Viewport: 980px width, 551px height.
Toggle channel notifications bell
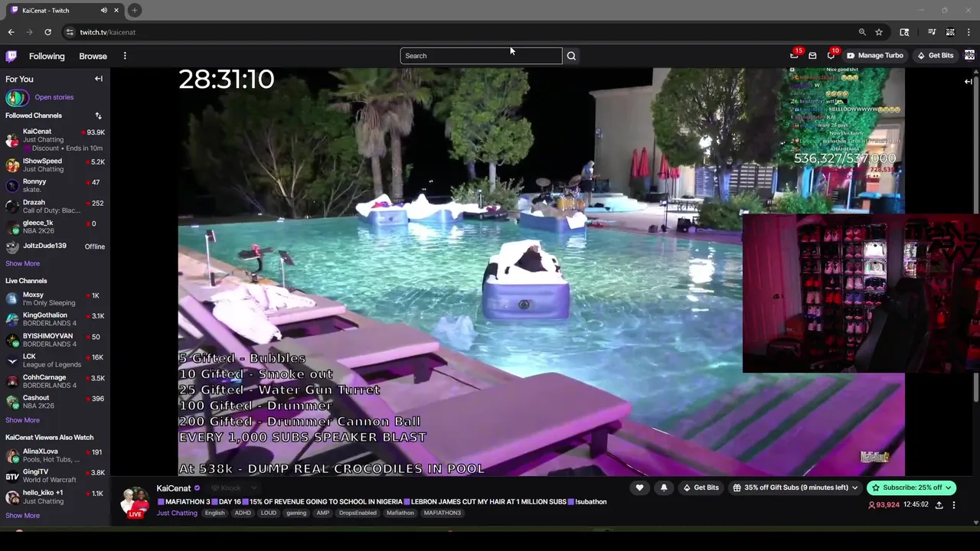(664, 487)
